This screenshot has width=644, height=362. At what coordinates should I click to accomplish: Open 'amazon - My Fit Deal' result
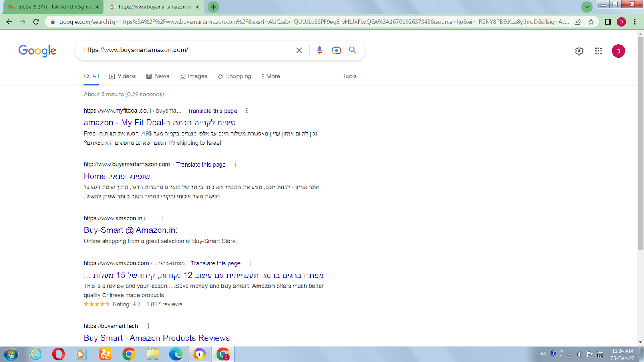pyautogui.click(x=160, y=123)
